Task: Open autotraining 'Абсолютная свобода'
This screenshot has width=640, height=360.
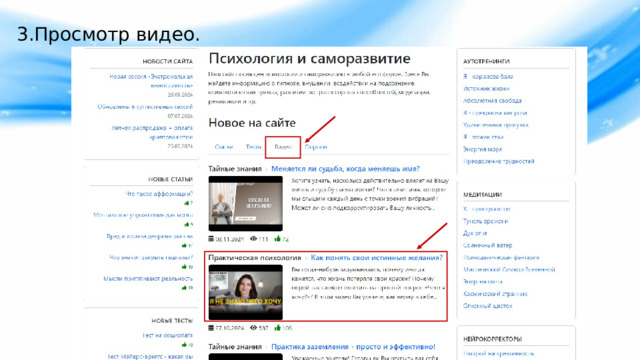Action: (492, 100)
